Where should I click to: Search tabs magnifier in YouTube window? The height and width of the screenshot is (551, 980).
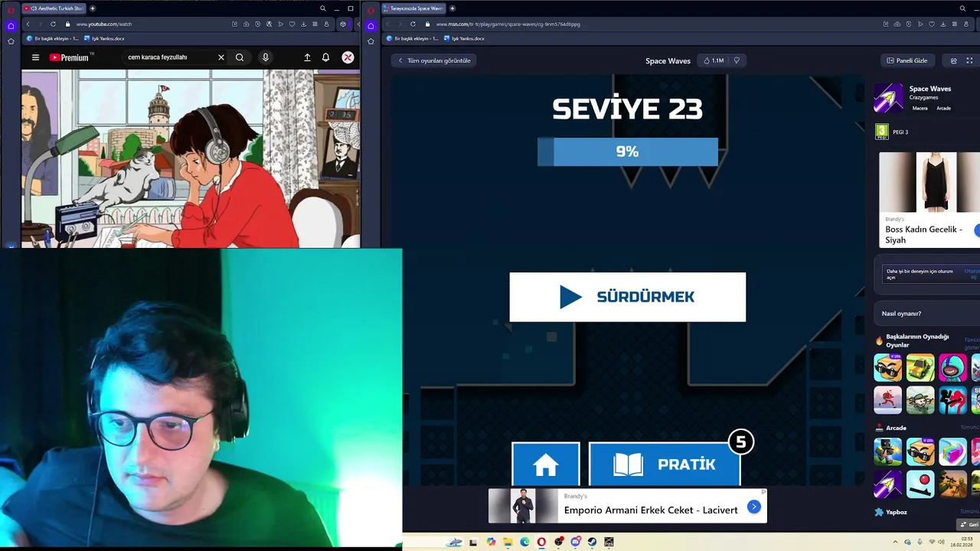(x=322, y=8)
